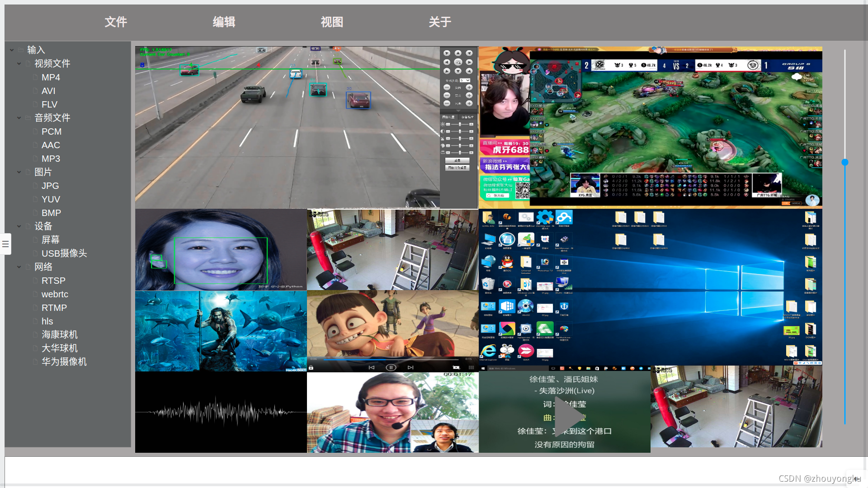This screenshot has height=488, width=868.
Task: Select MP3 audio input
Action: [x=51, y=159]
